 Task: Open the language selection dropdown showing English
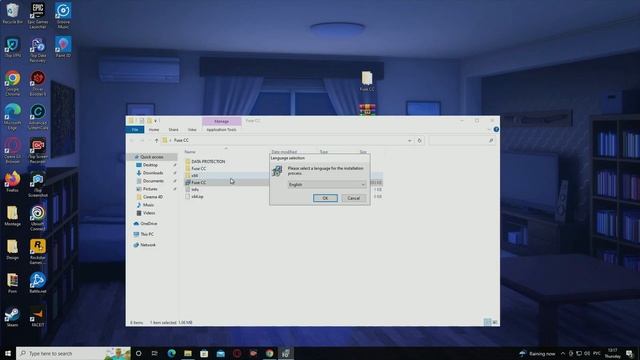327,184
